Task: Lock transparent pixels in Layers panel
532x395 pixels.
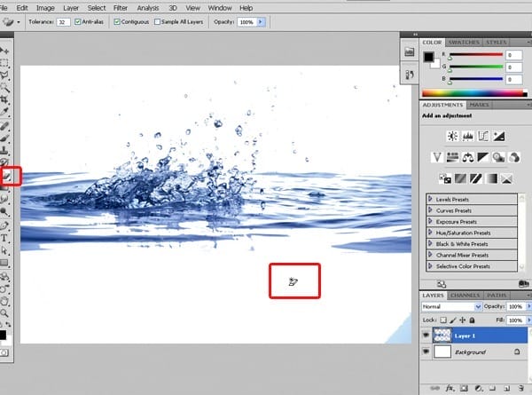Action: click(x=443, y=320)
